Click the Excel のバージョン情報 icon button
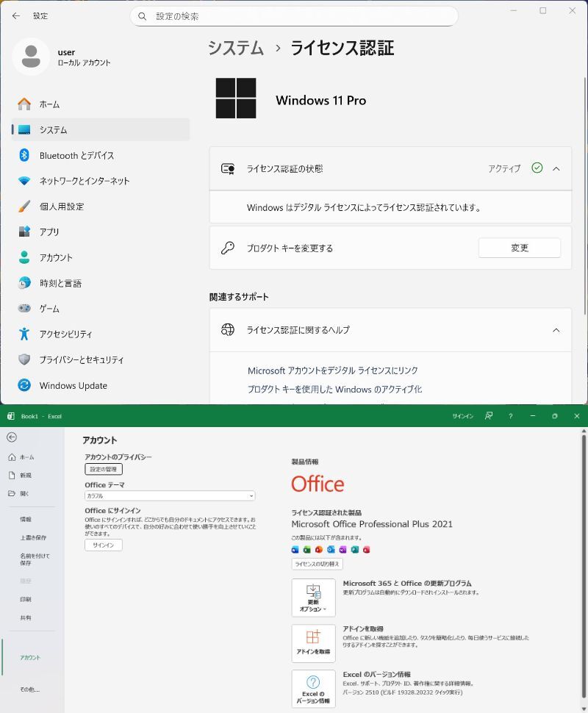This screenshot has height=713, width=588. [x=313, y=689]
